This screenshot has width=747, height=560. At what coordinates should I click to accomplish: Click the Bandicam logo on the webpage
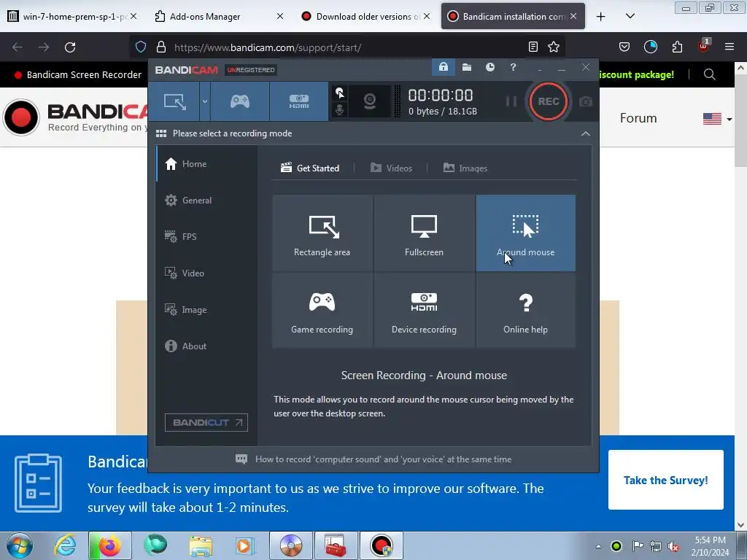click(x=76, y=117)
